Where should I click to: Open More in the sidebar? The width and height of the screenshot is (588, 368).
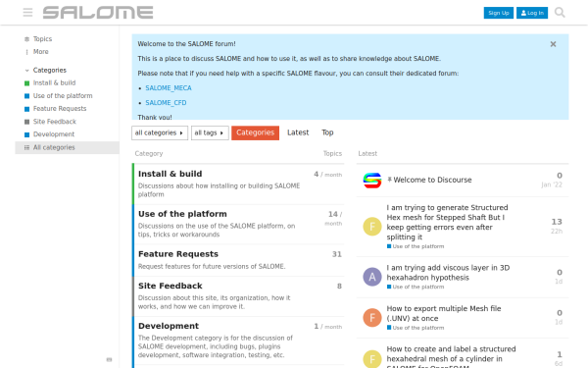40,52
